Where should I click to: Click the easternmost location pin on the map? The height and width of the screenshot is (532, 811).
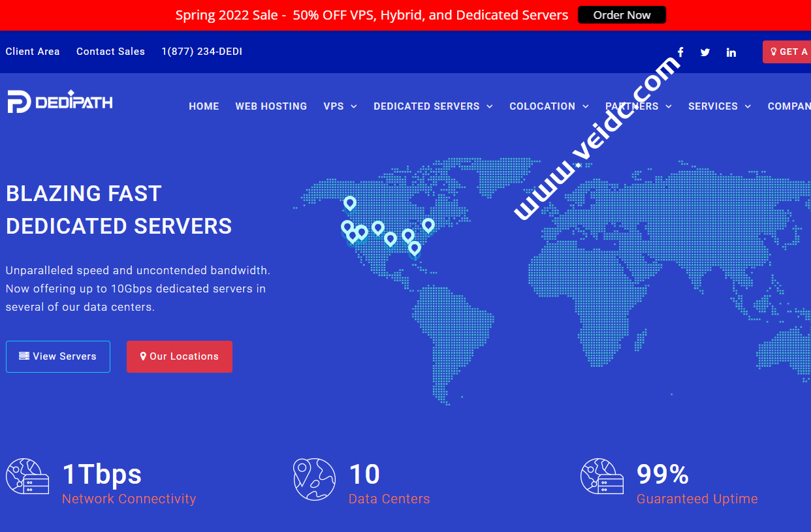click(428, 225)
